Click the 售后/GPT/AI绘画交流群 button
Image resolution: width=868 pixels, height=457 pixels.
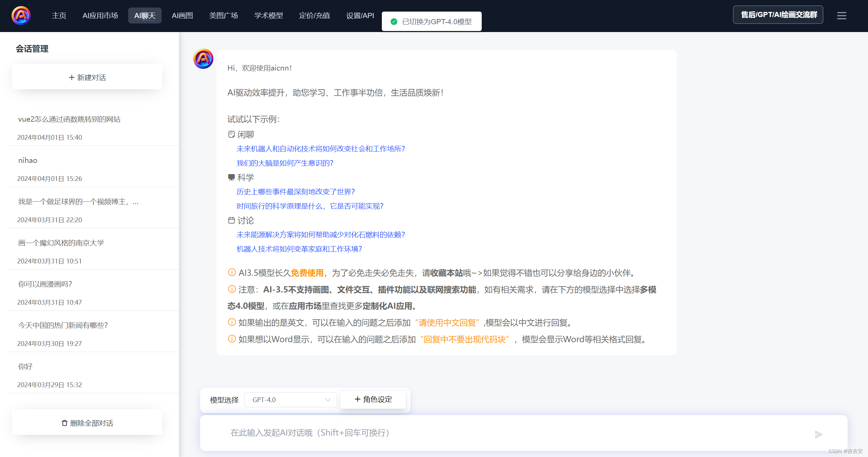coord(778,15)
